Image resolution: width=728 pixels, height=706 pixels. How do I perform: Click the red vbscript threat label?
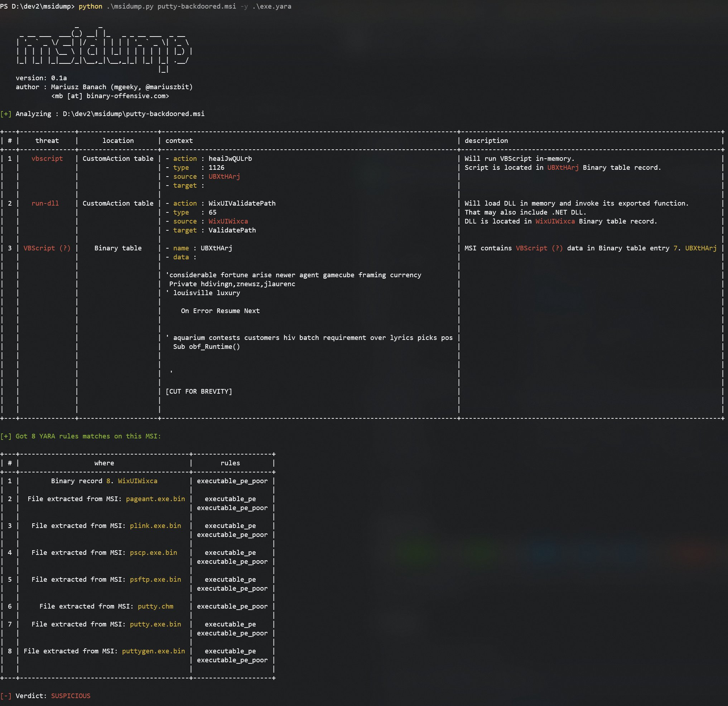[x=47, y=159]
